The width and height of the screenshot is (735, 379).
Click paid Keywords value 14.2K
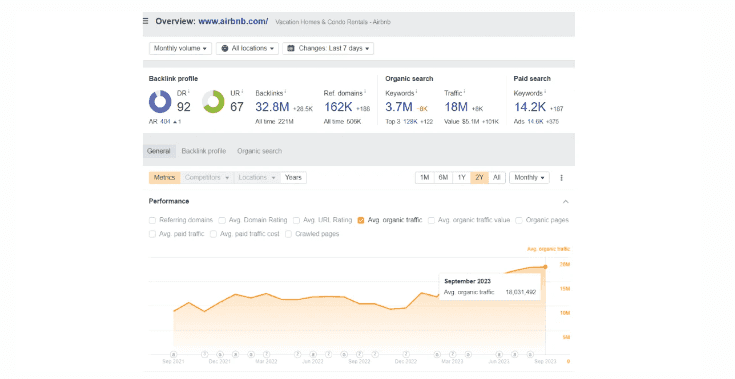click(530, 107)
